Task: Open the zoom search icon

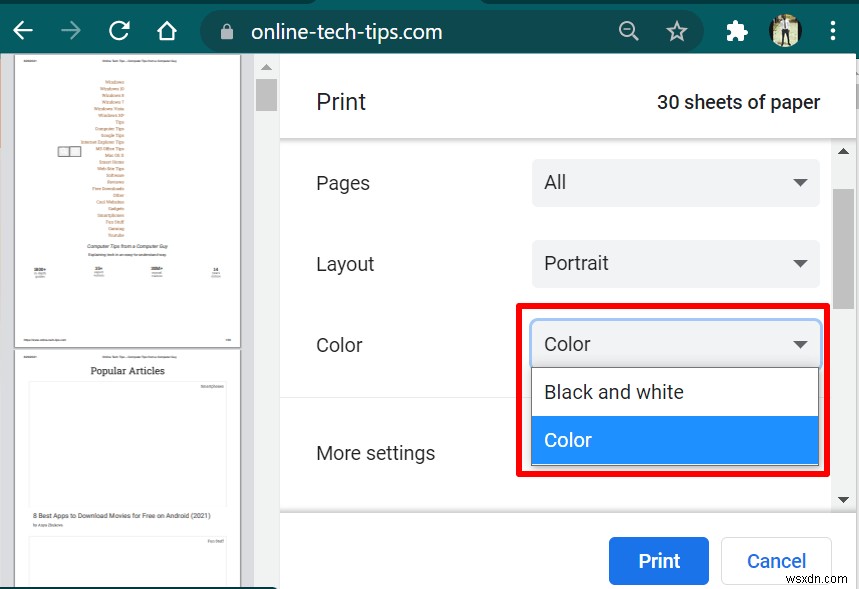Action: point(628,30)
